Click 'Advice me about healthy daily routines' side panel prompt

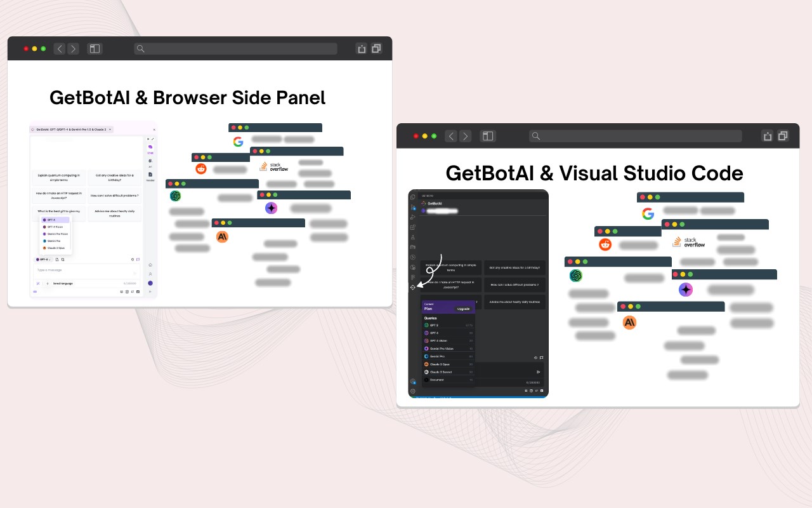click(115, 213)
